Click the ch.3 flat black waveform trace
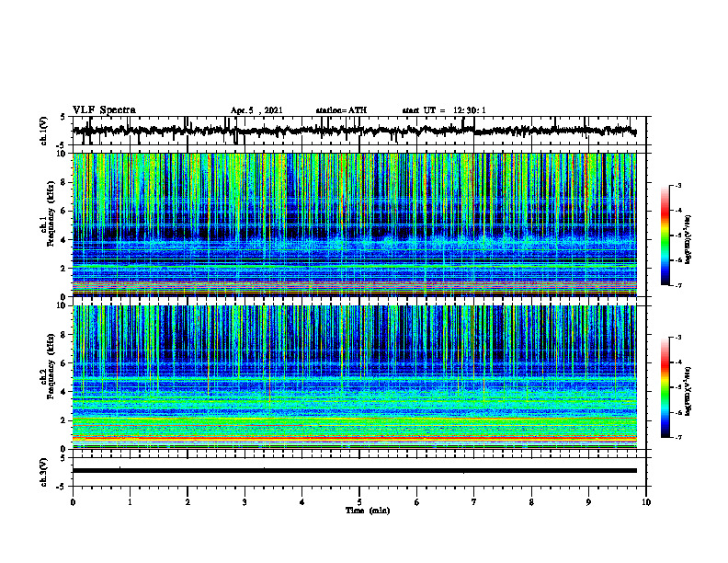The image size is (728, 563). coord(354,471)
